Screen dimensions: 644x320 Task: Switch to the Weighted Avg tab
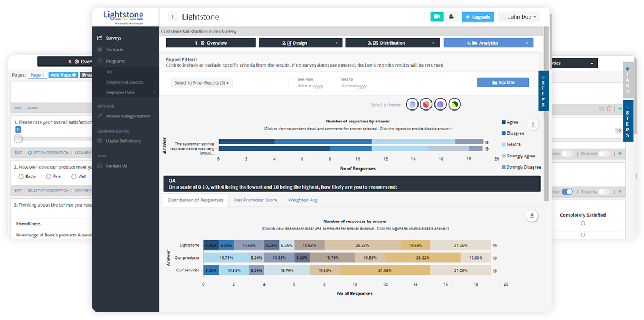[x=303, y=200]
